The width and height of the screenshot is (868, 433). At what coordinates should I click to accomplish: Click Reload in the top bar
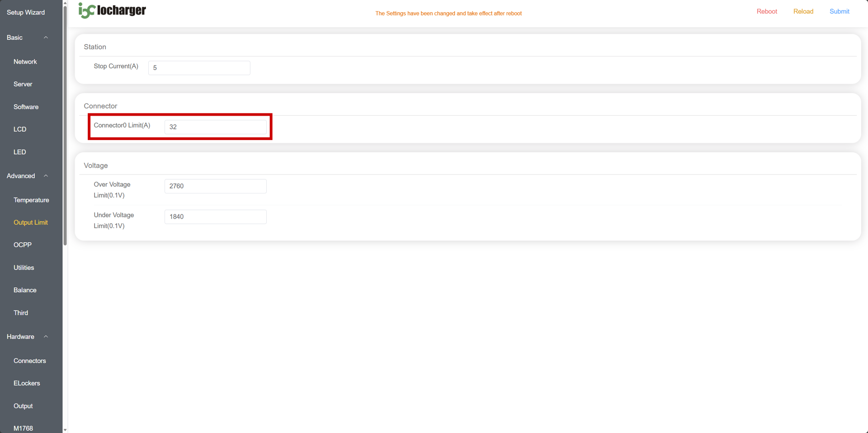click(x=803, y=11)
